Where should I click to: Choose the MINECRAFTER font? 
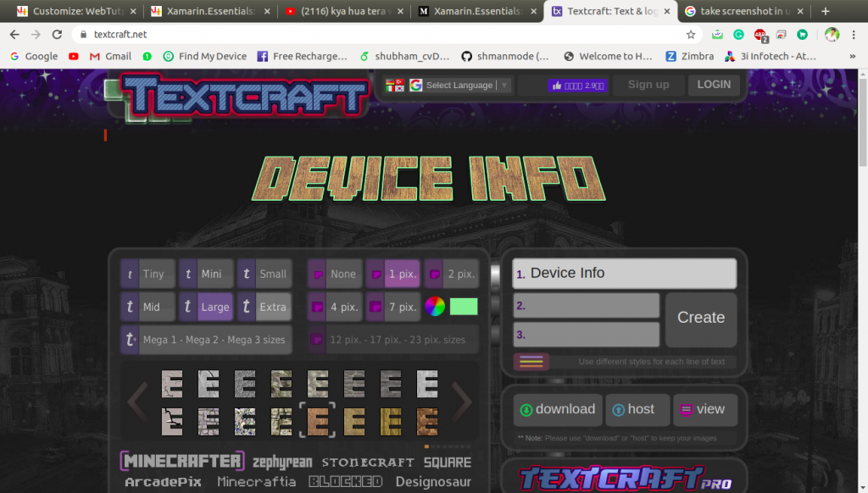point(182,461)
